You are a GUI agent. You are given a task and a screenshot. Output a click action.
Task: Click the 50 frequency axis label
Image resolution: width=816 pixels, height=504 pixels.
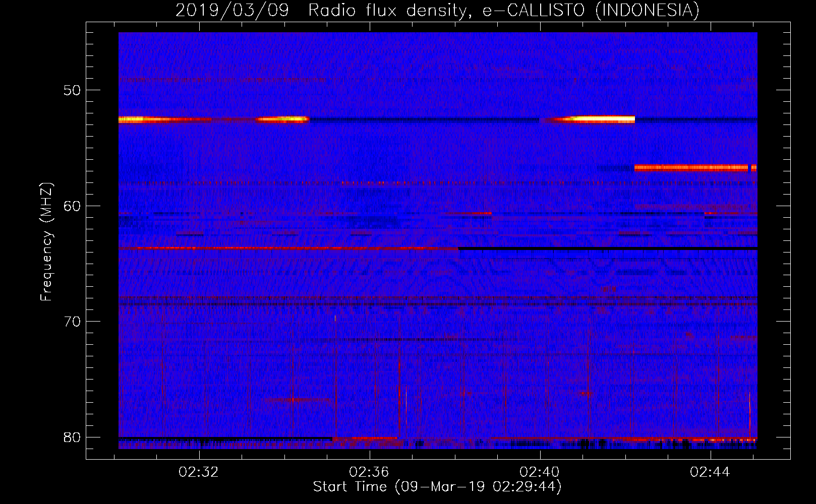point(73,90)
